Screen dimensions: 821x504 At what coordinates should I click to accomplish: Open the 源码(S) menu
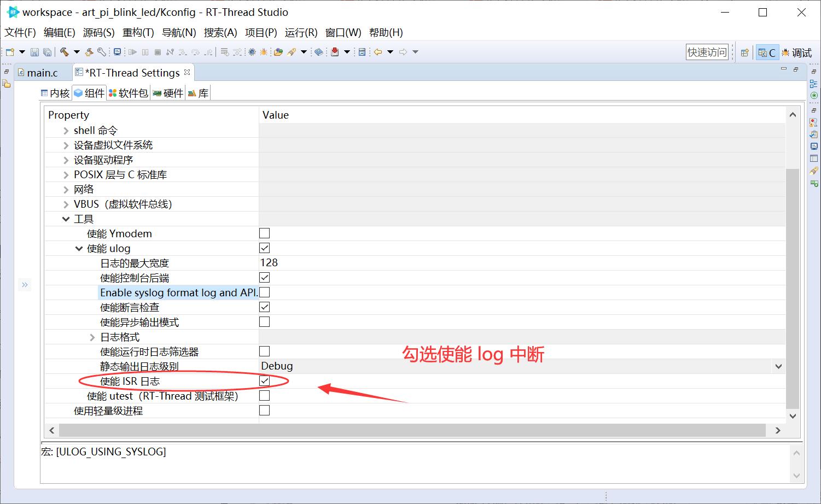click(x=99, y=32)
